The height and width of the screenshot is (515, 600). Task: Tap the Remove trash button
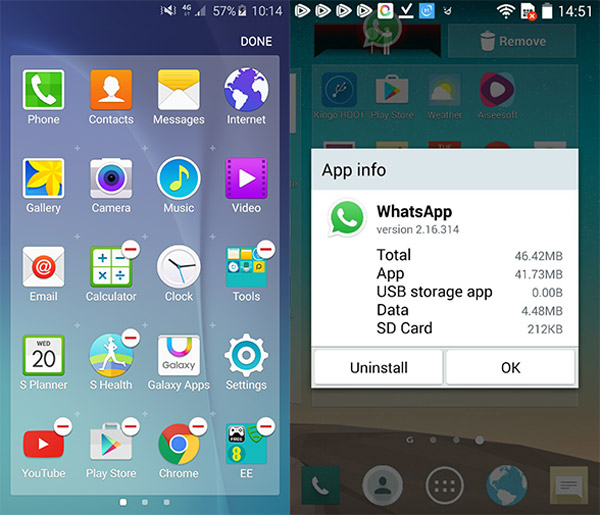[512, 41]
